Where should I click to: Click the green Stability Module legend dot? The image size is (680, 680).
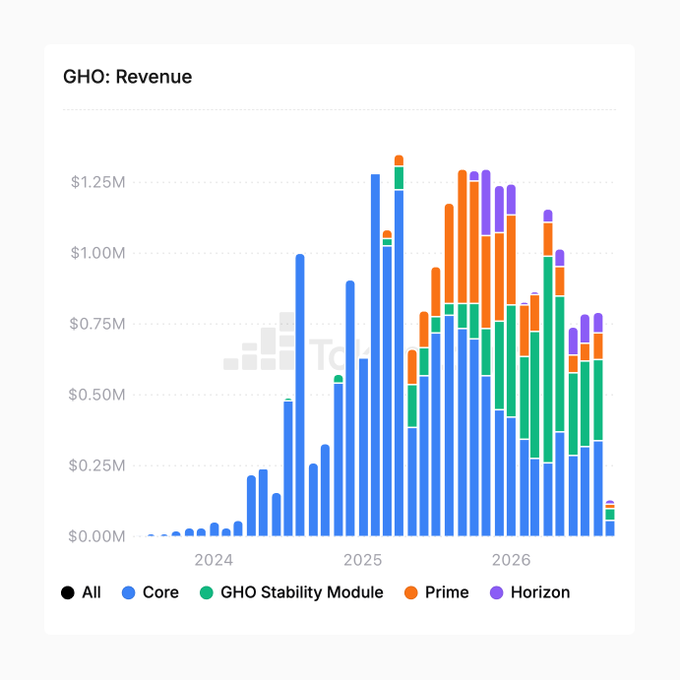click(206, 592)
